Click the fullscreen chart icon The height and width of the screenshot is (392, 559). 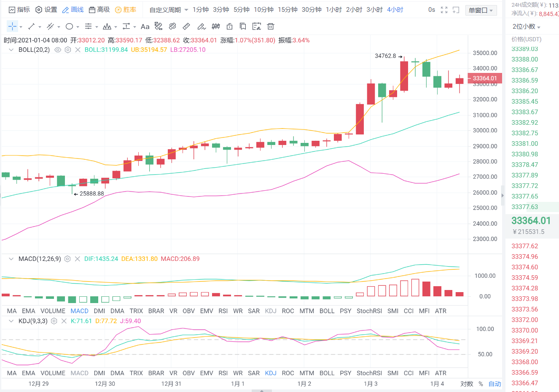(x=444, y=9)
